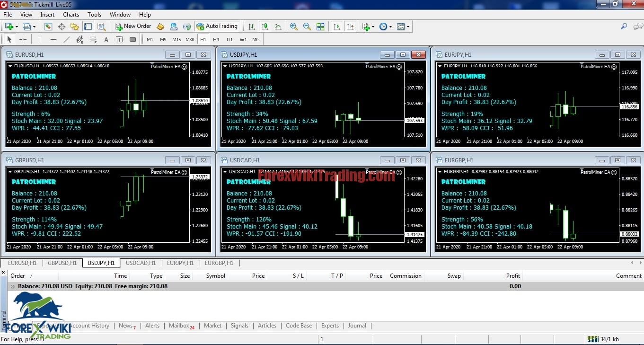Viewport: 644px width, 345px height.
Task: Switch timeframe to W1
Action: [x=243, y=39]
